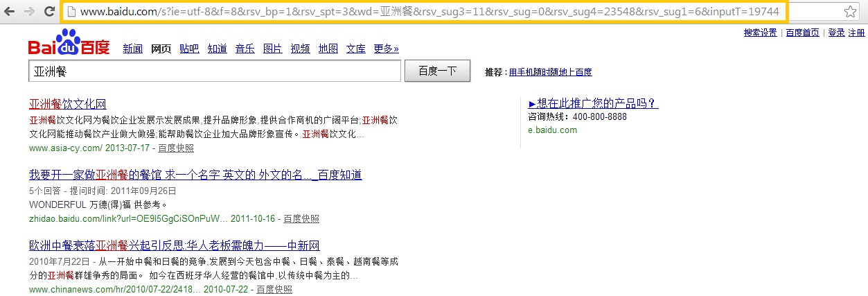Screen dimensions: 868x296
Task: Expand the 更多» more menu
Action: 386,49
